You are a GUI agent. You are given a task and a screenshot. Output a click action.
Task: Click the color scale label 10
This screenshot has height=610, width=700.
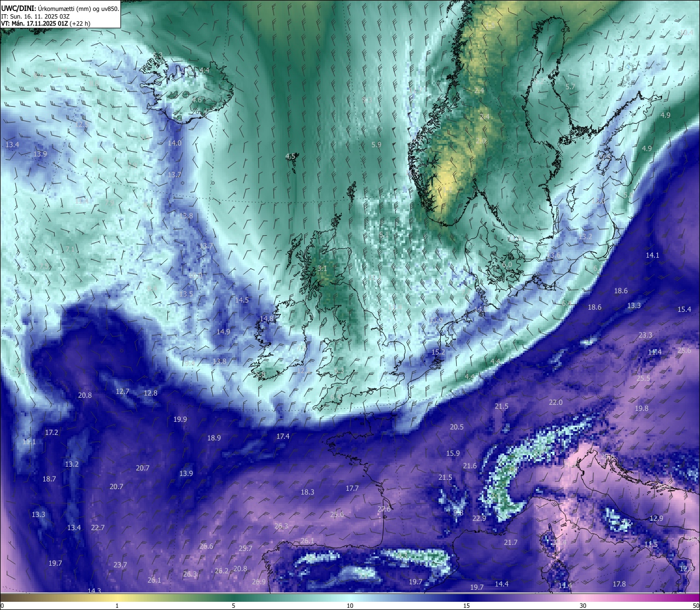pos(350,606)
